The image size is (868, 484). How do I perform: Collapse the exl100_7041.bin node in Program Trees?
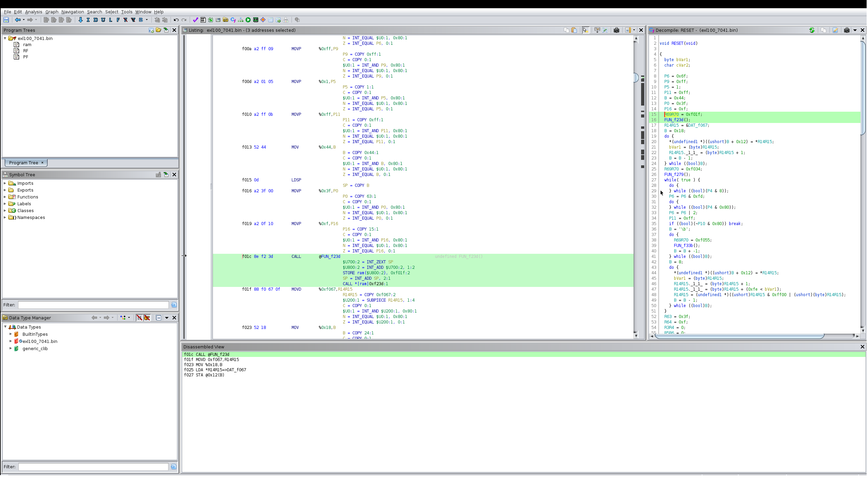pyautogui.click(x=5, y=39)
